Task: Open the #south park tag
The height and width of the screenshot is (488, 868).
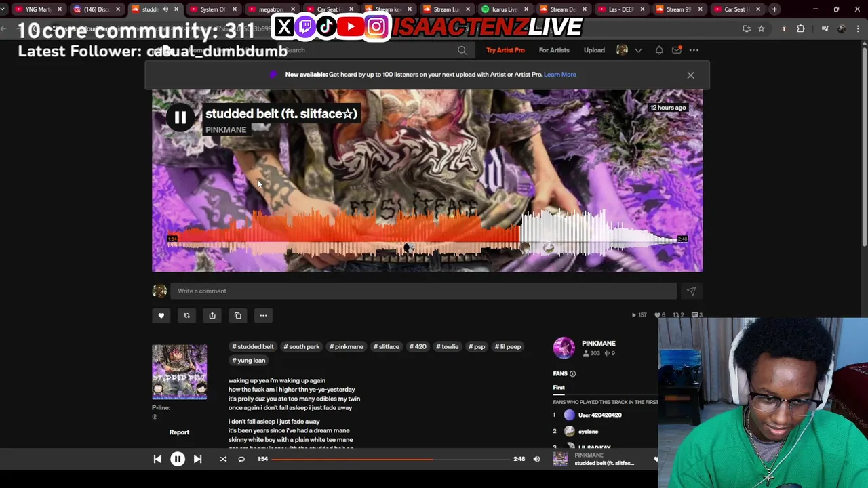Action: 302,346
